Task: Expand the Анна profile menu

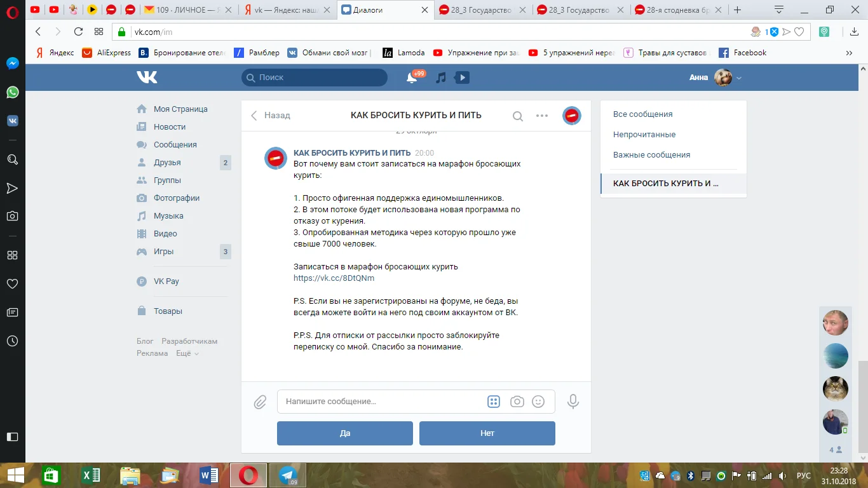Action: (715, 78)
